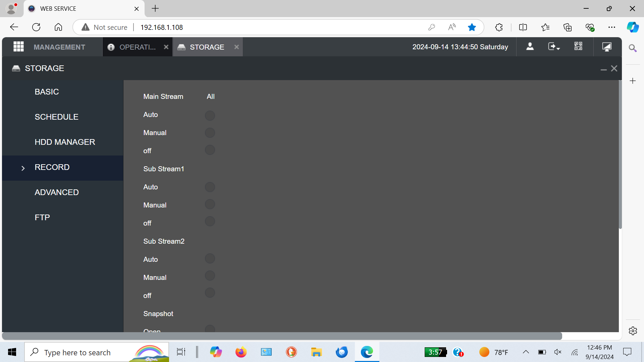The image size is (644, 362).
Task: Open the Collections icon
Action: pos(568,27)
